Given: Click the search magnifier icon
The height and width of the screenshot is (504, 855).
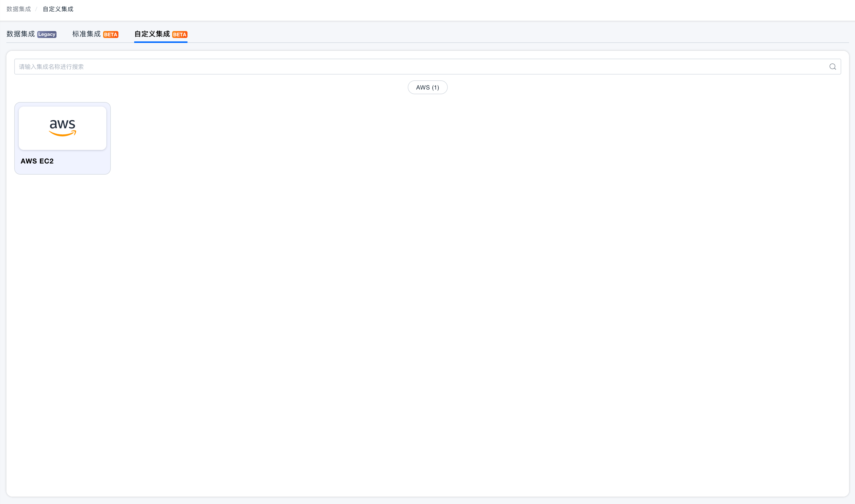Looking at the screenshot, I should 832,67.
